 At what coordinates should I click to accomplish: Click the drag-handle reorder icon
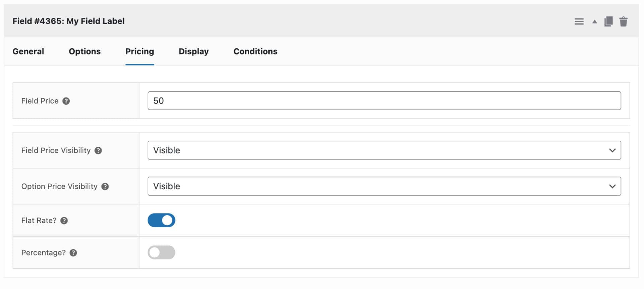click(579, 21)
